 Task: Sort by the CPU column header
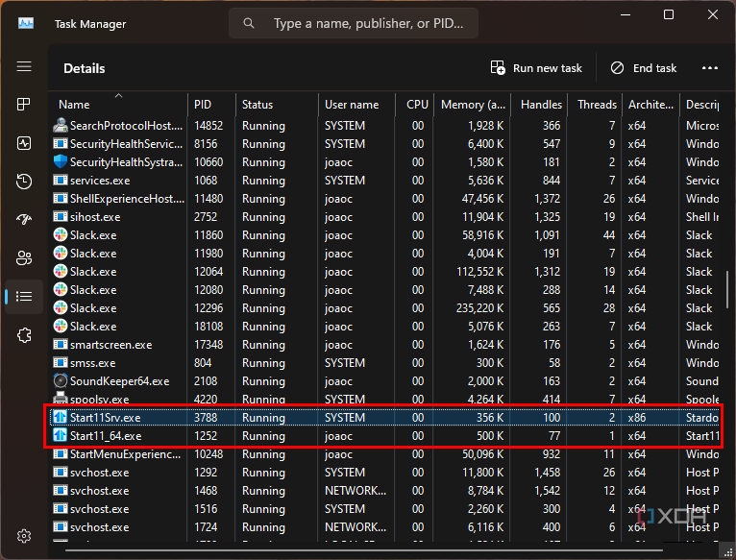coord(414,104)
